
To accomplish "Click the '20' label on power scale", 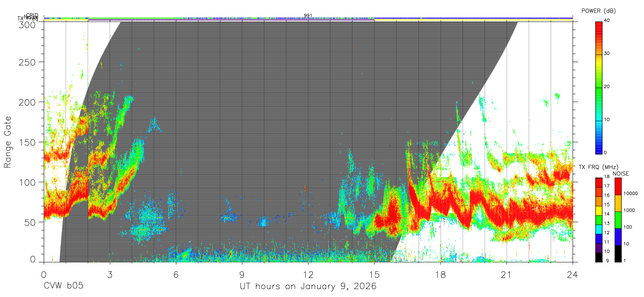I will point(607,87).
